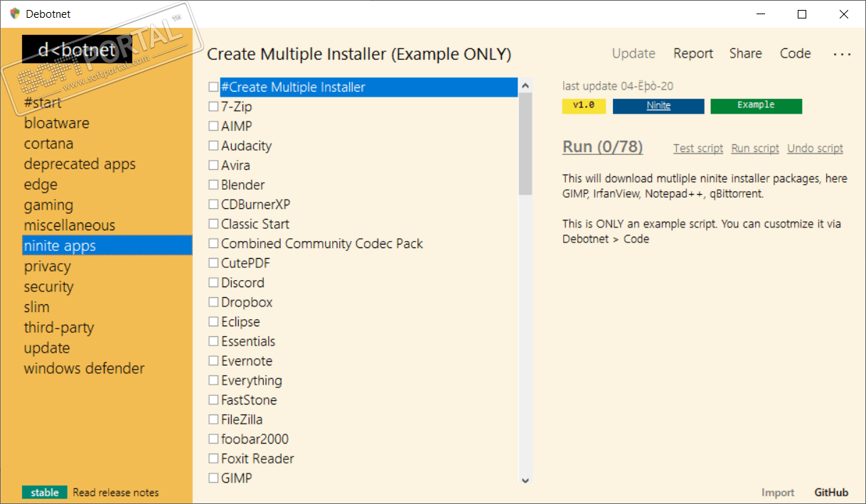Select the CutePDF list entry
The width and height of the screenshot is (866, 504).
pos(245,263)
